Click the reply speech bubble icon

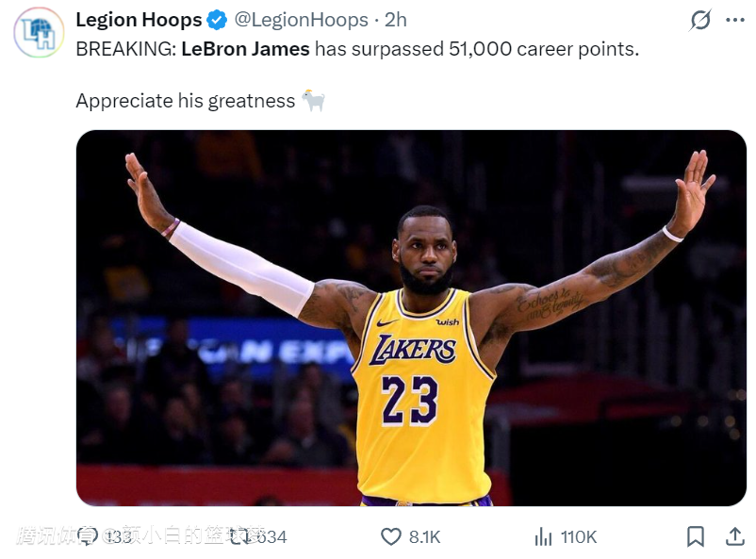point(88,536)
